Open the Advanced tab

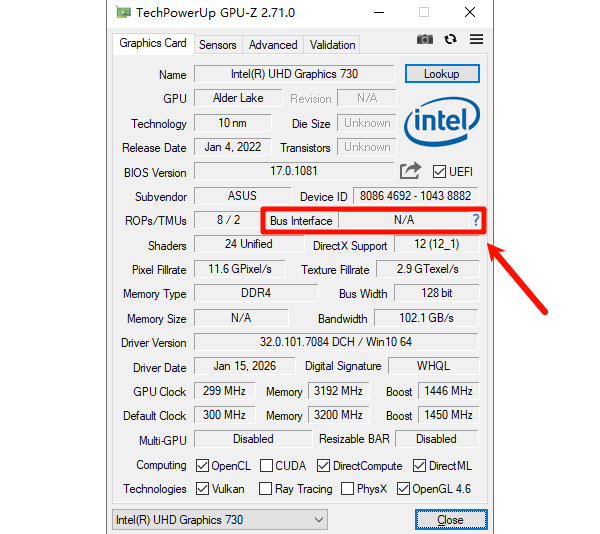(x=273, y=45)
